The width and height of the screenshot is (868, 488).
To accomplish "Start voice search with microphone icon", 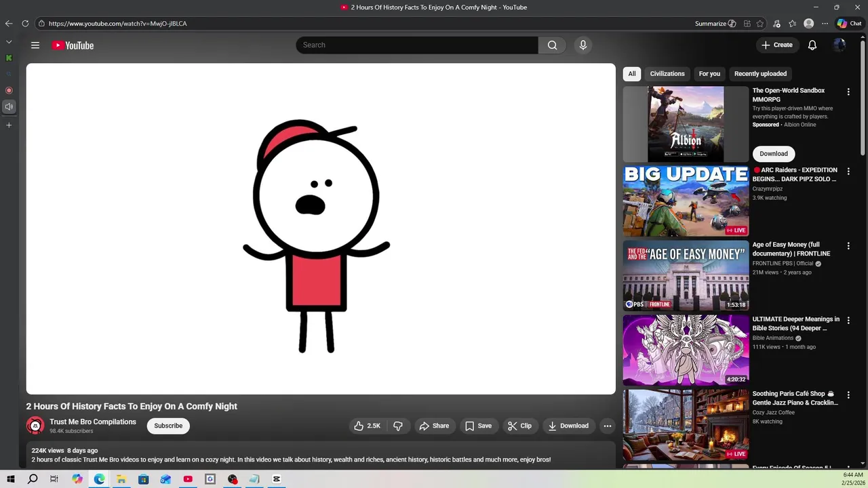I will (583, 45).
